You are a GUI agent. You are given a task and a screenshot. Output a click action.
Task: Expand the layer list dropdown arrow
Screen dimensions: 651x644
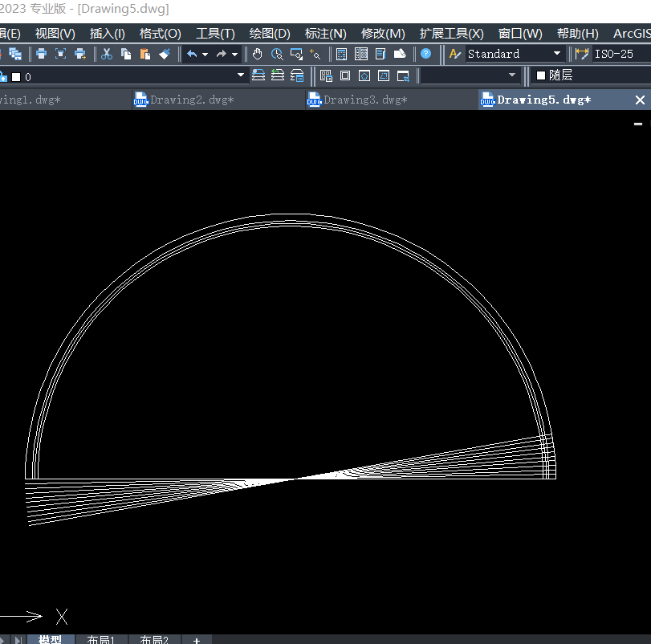(x=240, y=75)
